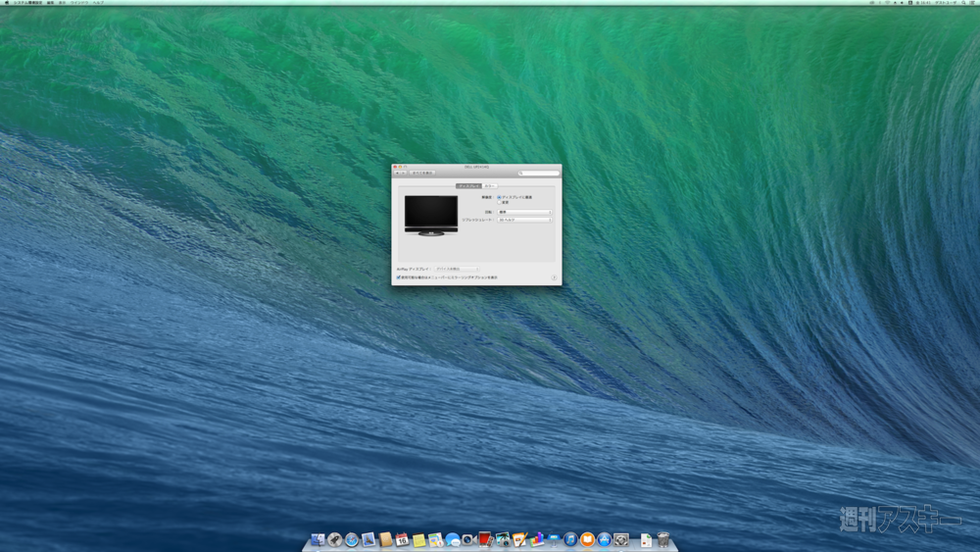Screen dimensions: 980x552
Task: Open the リフレッシュレート refresh rate dropdown
Action: pyautogui.click(x=524, y=220)
